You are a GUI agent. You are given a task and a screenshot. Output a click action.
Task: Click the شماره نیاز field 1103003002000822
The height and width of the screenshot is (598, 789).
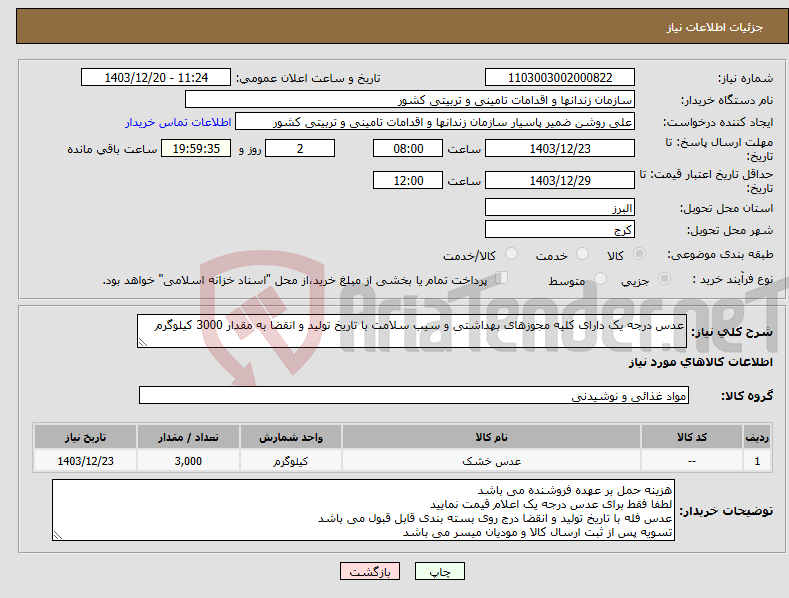click(x=560, y=78)
